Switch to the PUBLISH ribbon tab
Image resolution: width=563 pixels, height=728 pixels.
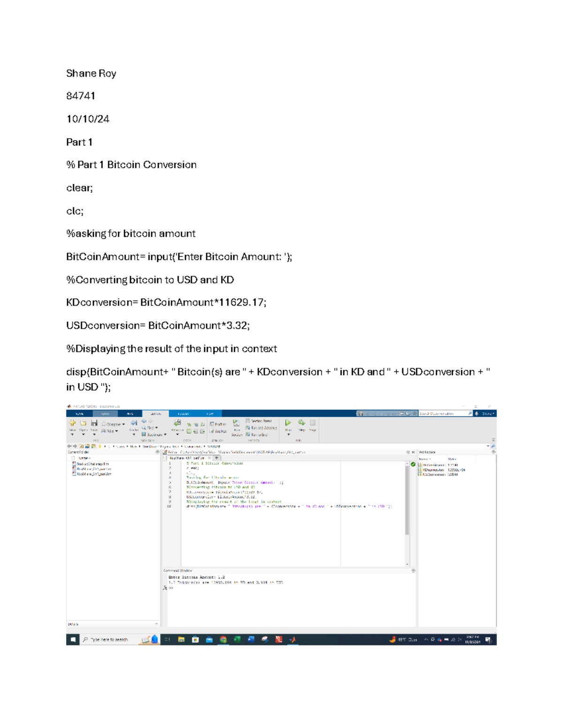point(183,413)
